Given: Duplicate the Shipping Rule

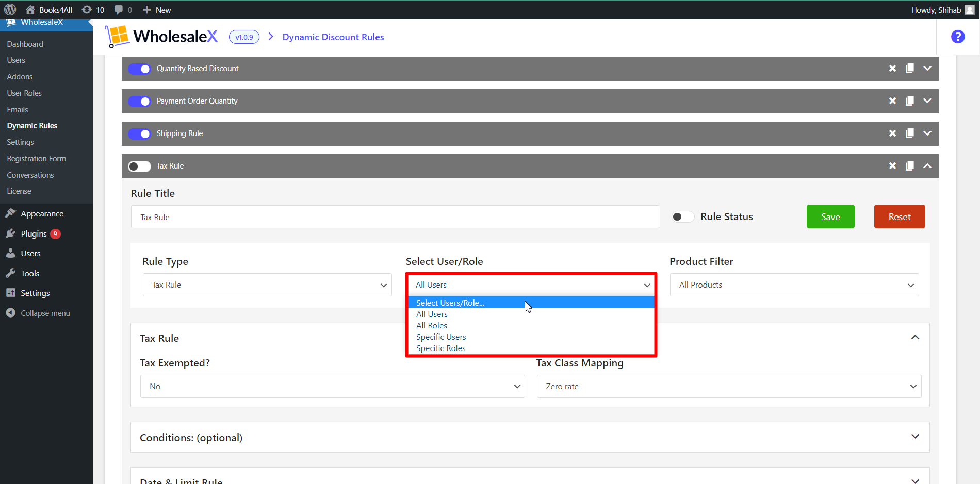Looking at the screenshot, I should (910, 133).
